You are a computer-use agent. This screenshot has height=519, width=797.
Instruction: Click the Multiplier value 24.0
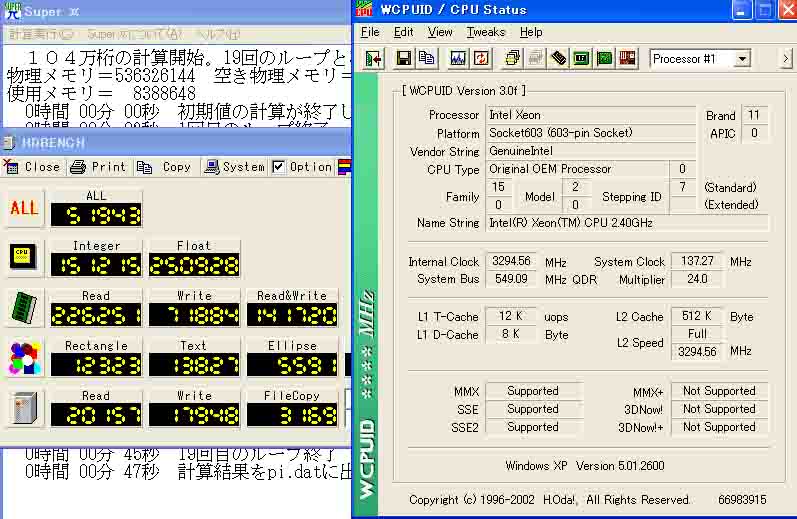click(x=697, y=279)
